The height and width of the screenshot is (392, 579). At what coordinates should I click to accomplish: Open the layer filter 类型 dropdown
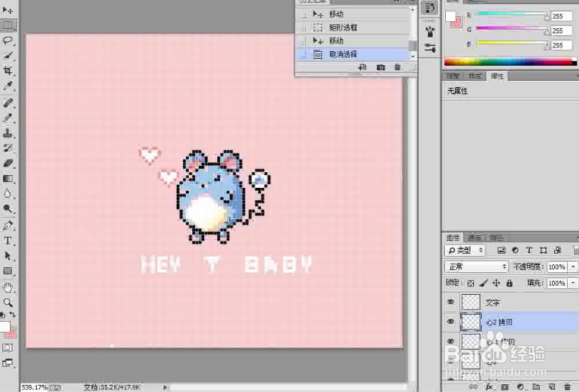click(465, 250)
